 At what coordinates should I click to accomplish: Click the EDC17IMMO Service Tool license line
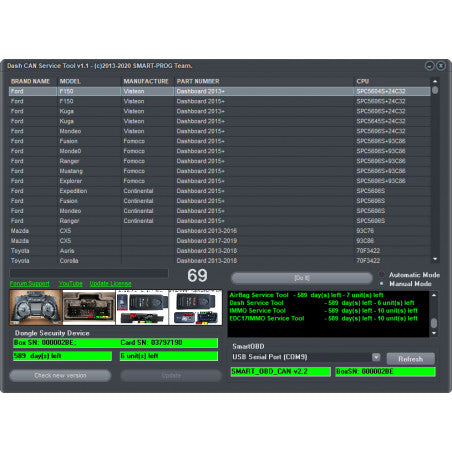pos(323,318)
